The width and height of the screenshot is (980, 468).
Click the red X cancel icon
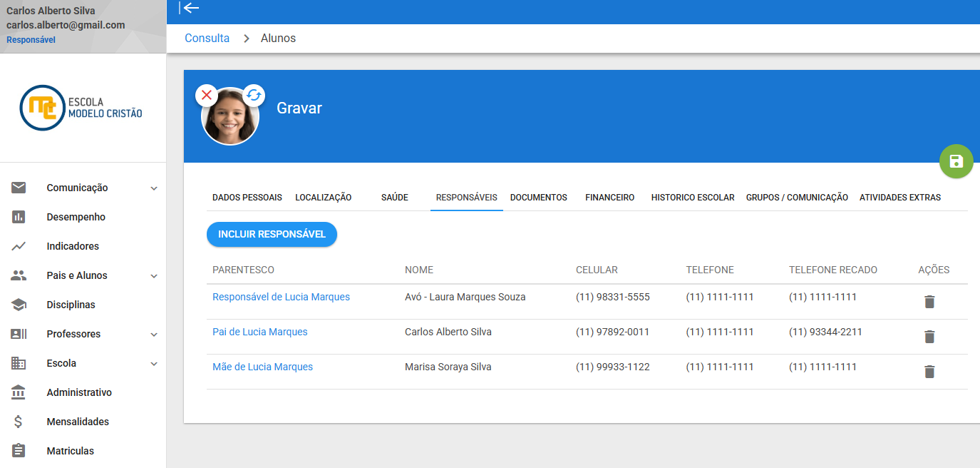tap(206, 94)
